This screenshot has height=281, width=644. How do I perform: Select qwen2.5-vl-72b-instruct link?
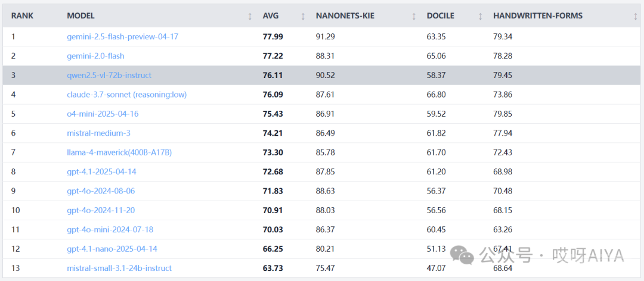[109, 75]
